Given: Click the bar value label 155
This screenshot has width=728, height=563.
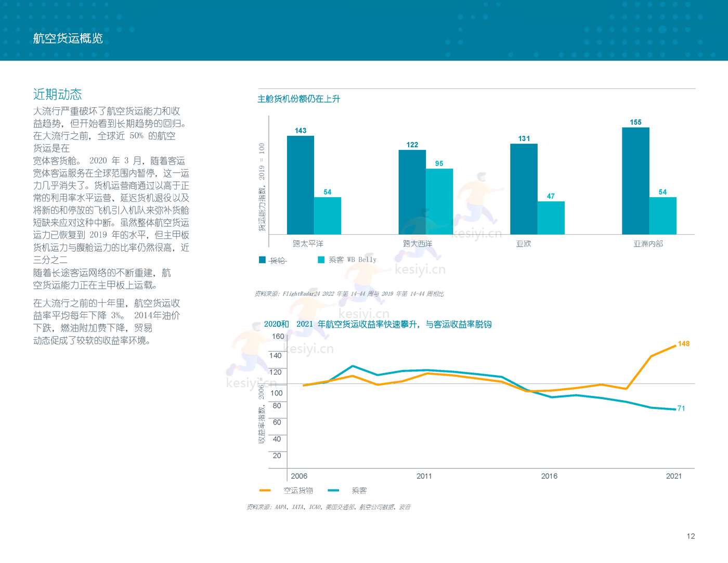Looking at the screenshot, I should click(636, 122).
